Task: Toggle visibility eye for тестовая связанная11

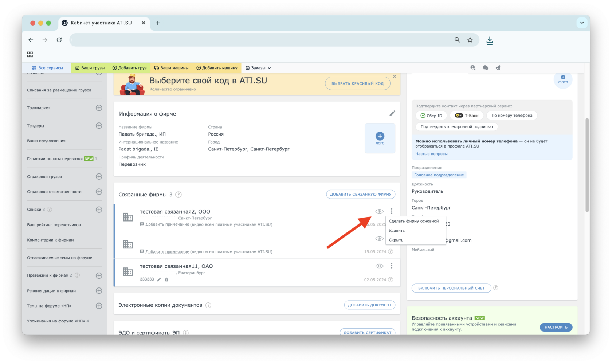Action: click(379, 266)
